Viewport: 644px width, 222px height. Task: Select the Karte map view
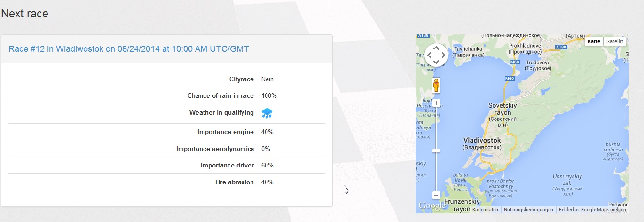coord(594,41)
